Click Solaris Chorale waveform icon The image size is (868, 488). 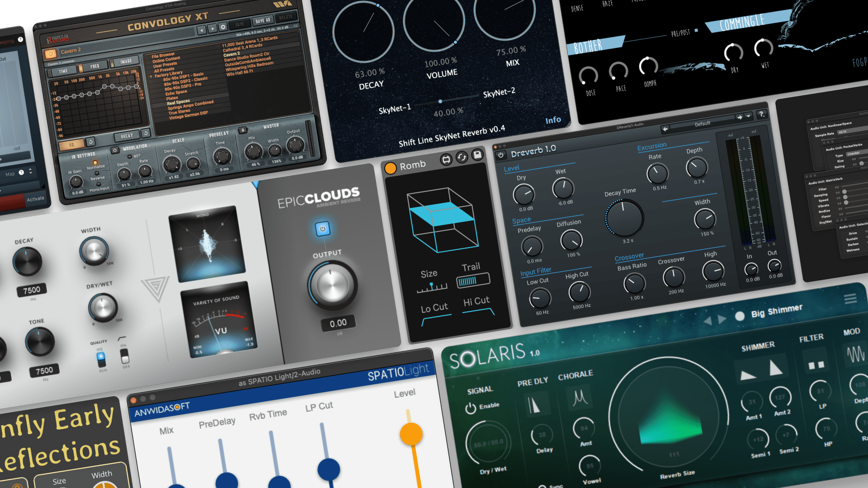pos(580,398)
